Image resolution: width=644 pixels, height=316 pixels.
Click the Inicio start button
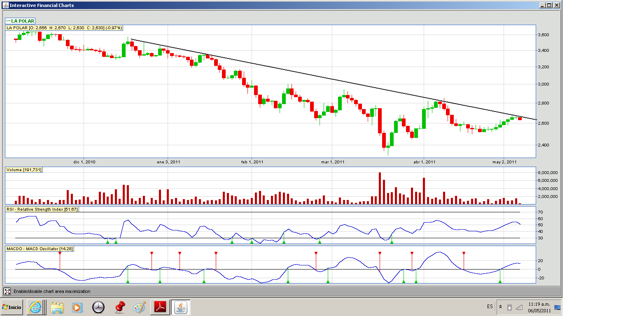pos(12,307)
